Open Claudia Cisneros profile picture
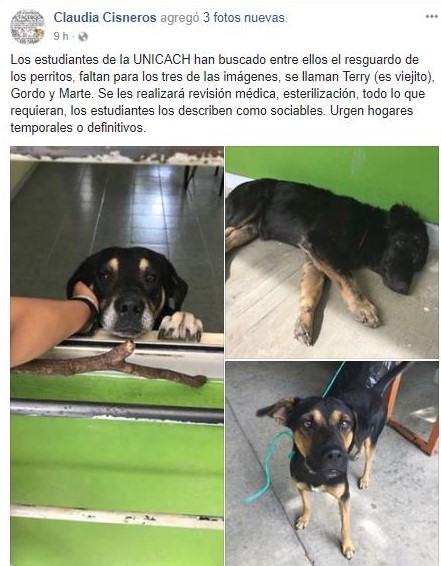The image size is (441, 566). [x=28, y=27]
